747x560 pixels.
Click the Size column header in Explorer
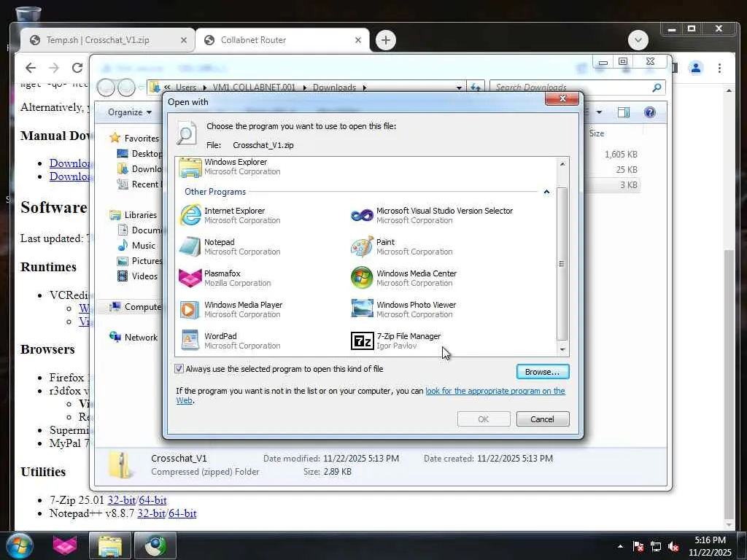(x=597, y=133)
